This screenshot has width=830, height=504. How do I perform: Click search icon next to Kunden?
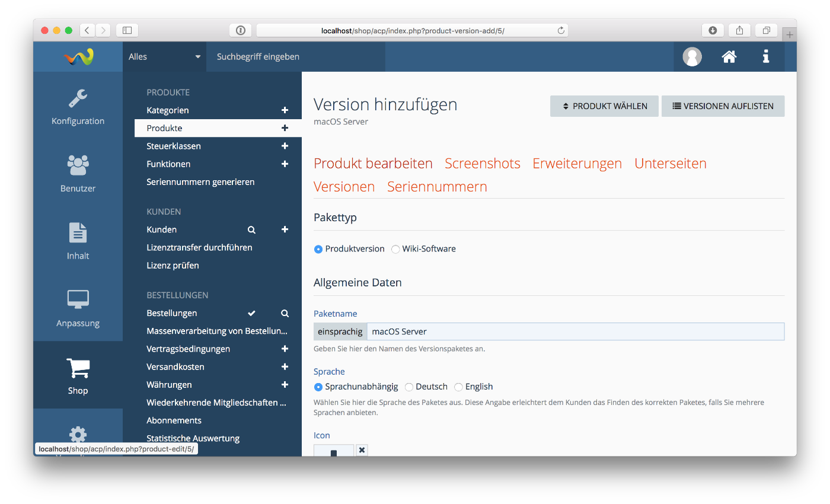pos(251,229)
